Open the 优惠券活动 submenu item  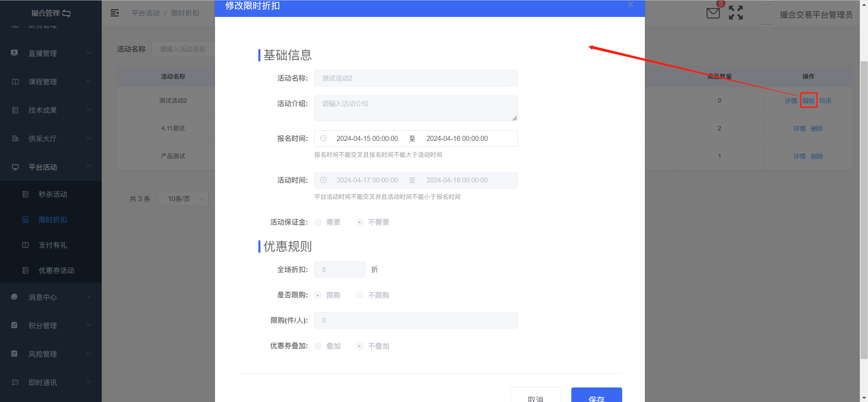tap(51, 270)
